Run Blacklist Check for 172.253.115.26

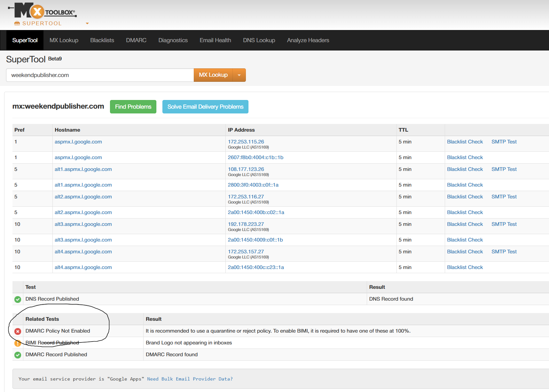tap(465, 142)
